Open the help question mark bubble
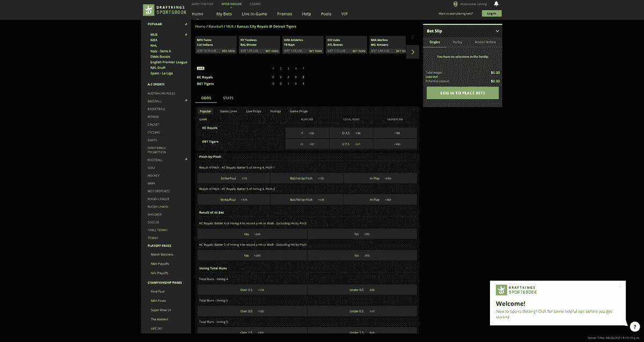Viewport: 644px width, 342px height. click(x=634, y=326)
